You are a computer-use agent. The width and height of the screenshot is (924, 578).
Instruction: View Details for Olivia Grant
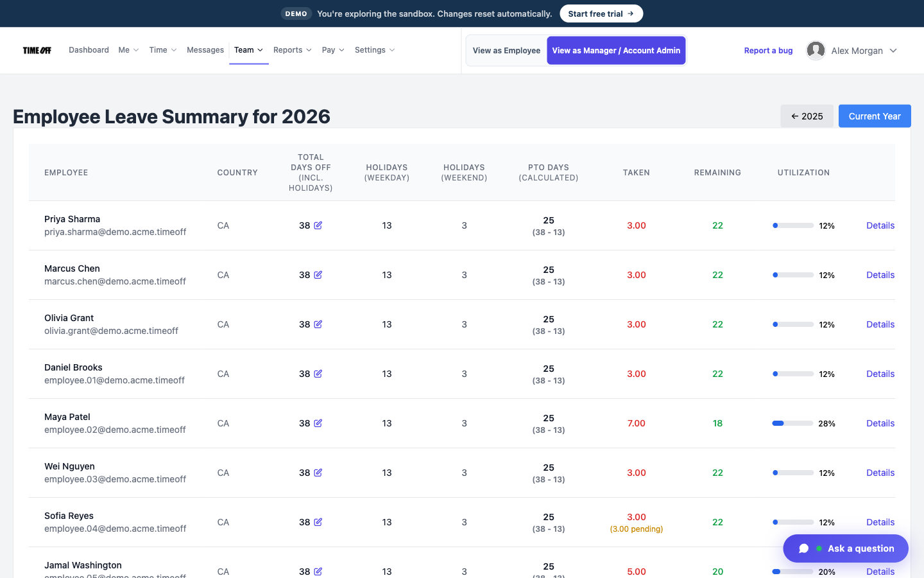pyautogui.click(x=880, y=324)
